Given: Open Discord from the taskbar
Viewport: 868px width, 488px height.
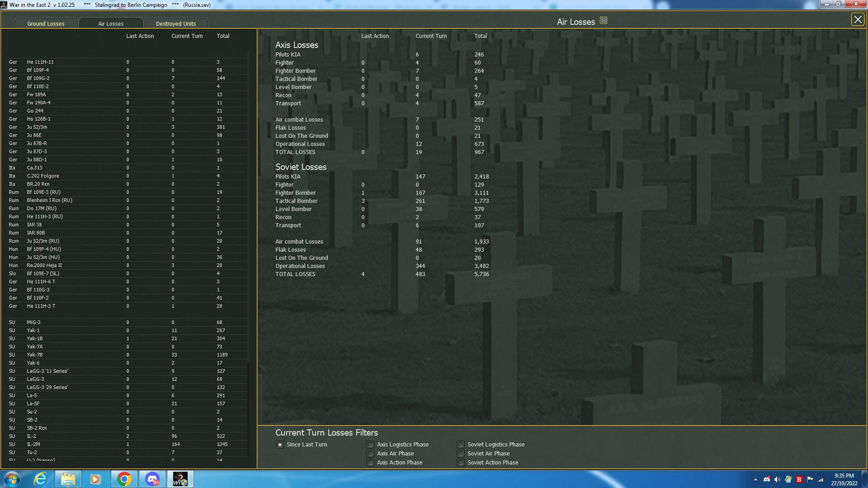Looking at the screenshot, I should coord(152,479).
